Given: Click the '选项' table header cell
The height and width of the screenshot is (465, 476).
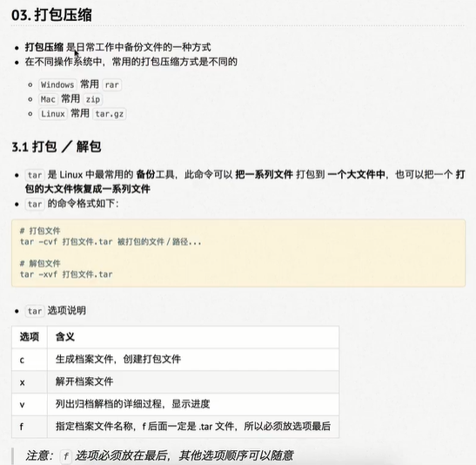Looking at the screenshot, I should [x=30, y=337].
